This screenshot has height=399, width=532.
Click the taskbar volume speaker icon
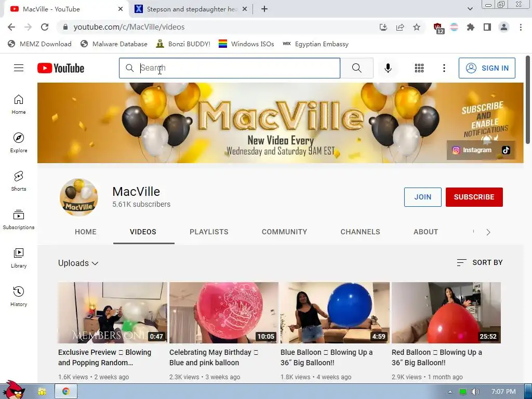pyautogui.click(x=475, y=392)
